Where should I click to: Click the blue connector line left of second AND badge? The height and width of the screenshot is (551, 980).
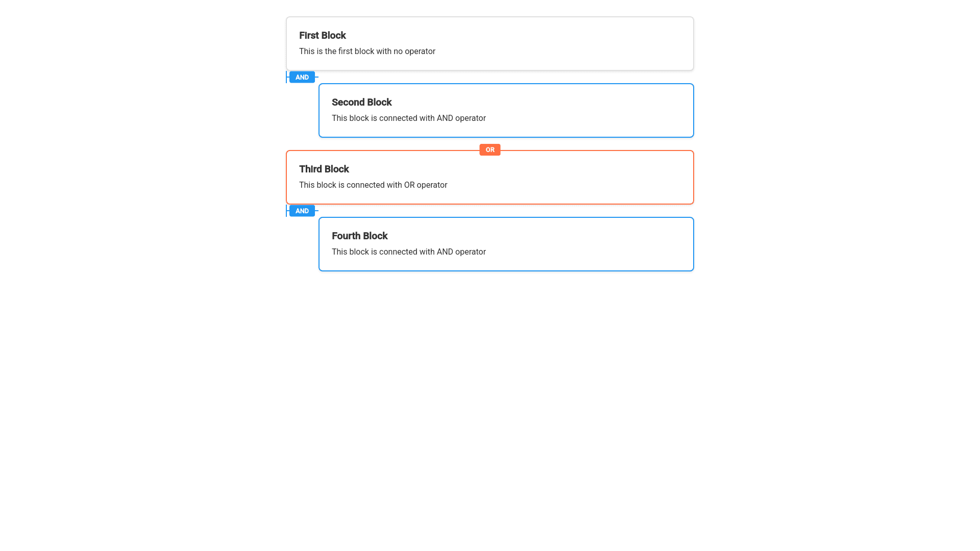coord(287,211)
